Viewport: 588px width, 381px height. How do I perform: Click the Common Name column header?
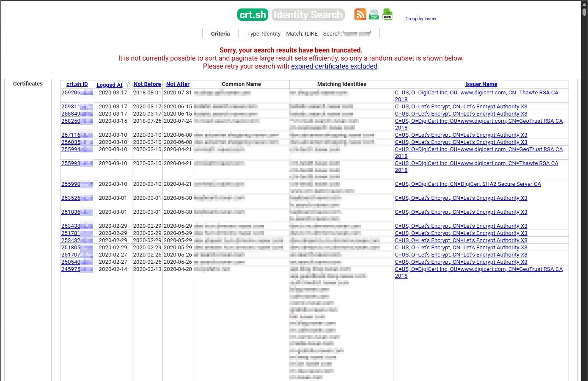coord(242,84)
